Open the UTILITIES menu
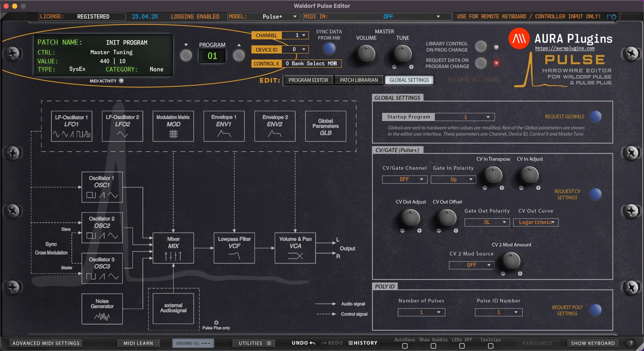The height and width of the screenshot is (351, 644). (x=255, y=343)
